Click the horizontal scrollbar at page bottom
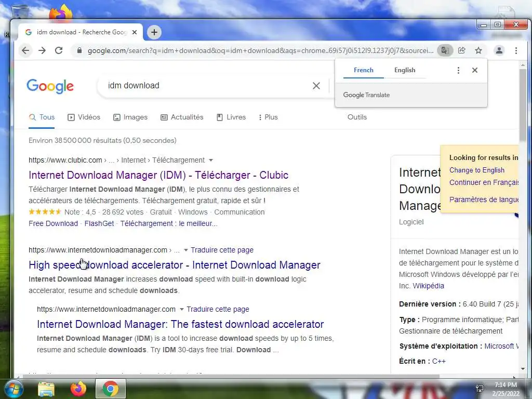This screenshot has width=532, height=399. point(231,376)
